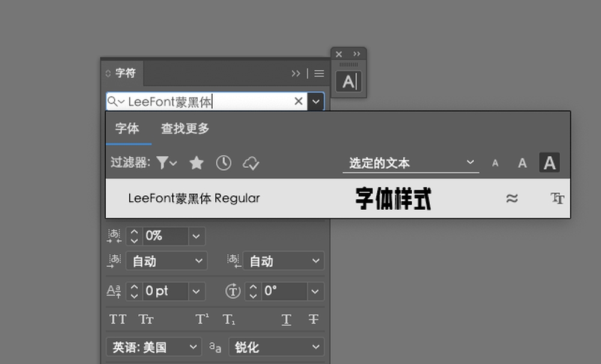The height and width of the screenshot is (364, 601).
Task: Open the funnel filter classification dropdown
Action: click(166, 163)
